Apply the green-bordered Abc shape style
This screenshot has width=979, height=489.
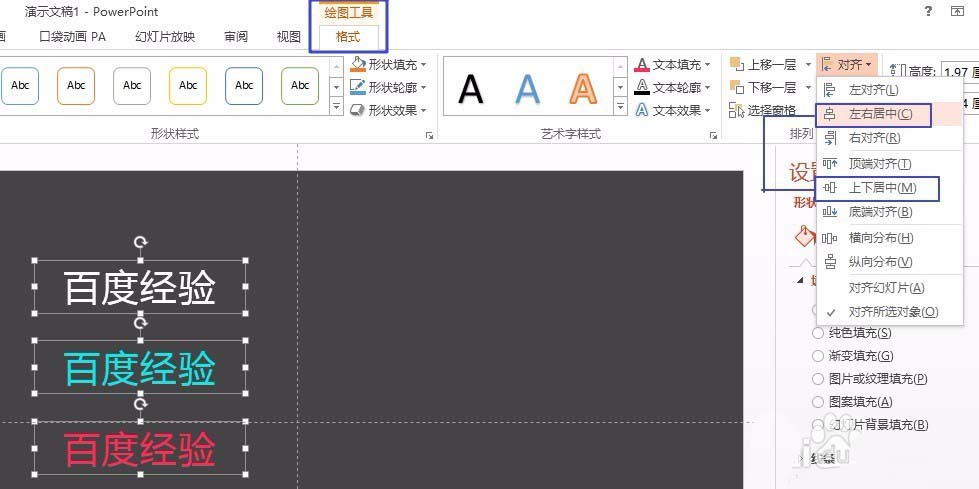click(x=300, y=86)
